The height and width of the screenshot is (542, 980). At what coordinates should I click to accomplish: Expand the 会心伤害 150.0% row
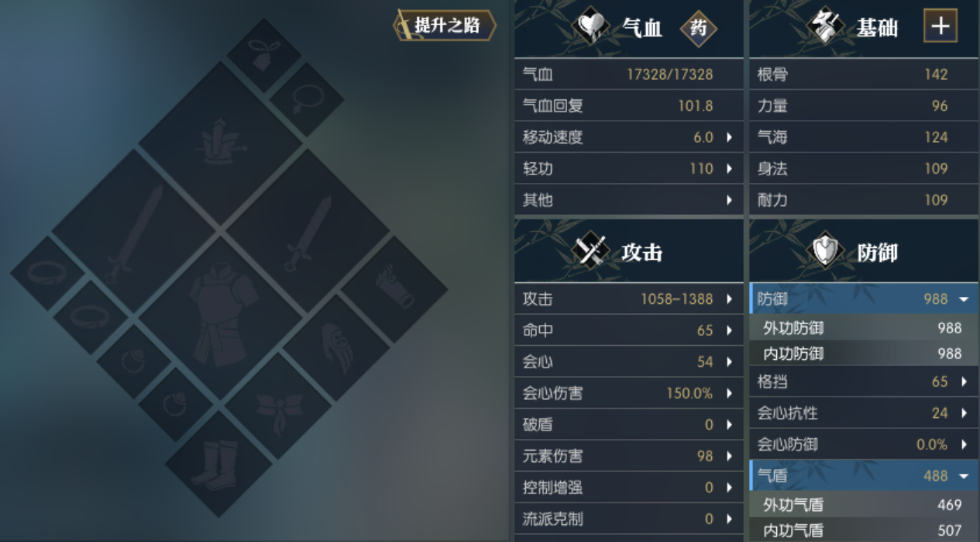point(628,393)
